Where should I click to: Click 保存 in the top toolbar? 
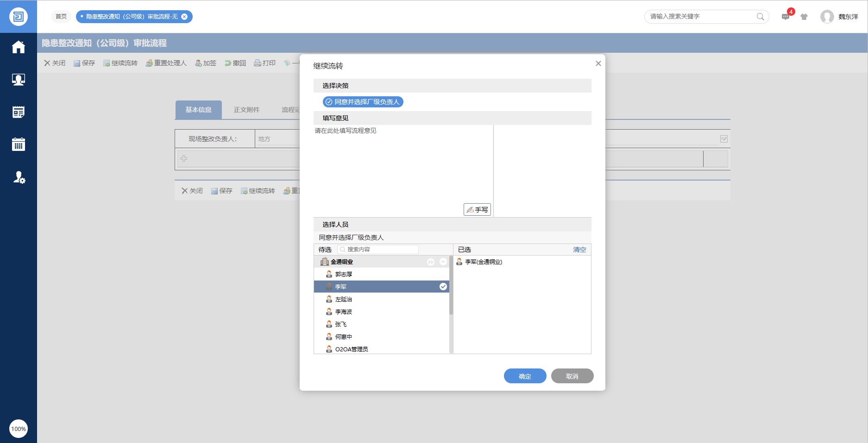click(84, 63)
